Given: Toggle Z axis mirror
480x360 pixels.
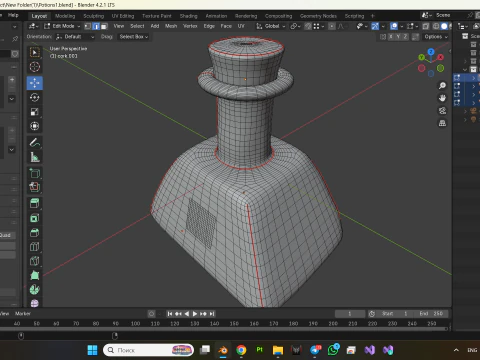Looking at the screenshot, I should click(405, 37).
